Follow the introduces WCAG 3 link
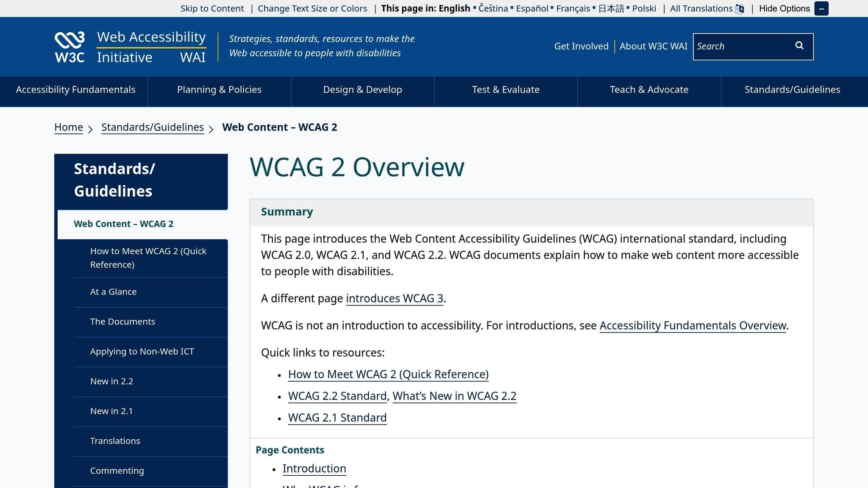The image size is (868, 488). pos(395,299)
